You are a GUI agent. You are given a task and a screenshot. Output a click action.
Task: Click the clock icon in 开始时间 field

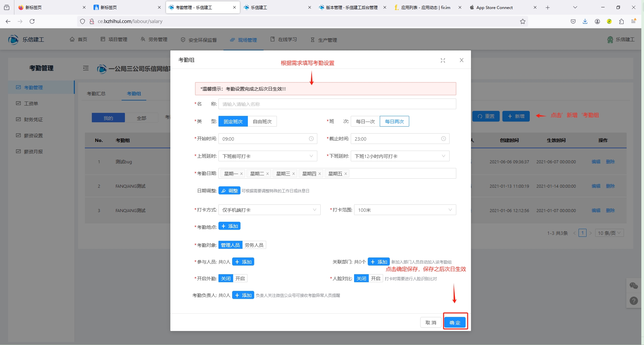(x=311, y=139)
